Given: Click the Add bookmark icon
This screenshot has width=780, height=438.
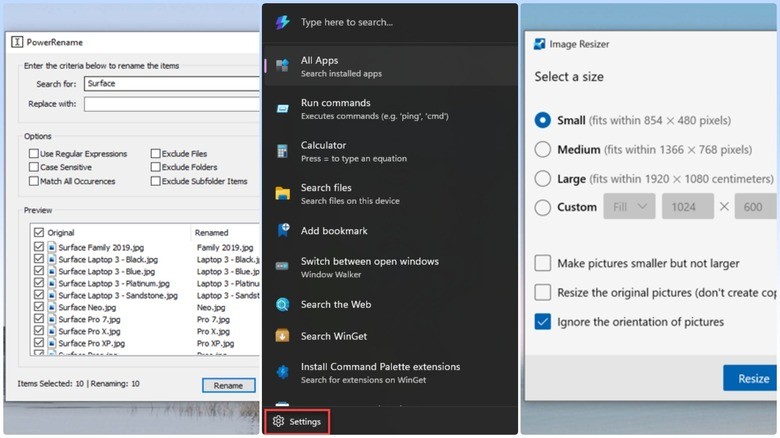Looking at the screenshot, I should (x=283, y=231).
